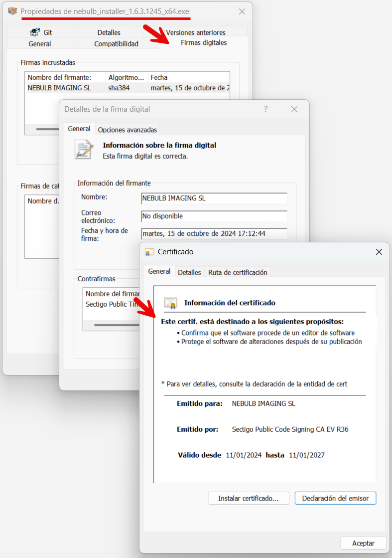Click the certificate icon beside 'Información del certificado'
Screen dimensions: 392x558
pos(171,303)
